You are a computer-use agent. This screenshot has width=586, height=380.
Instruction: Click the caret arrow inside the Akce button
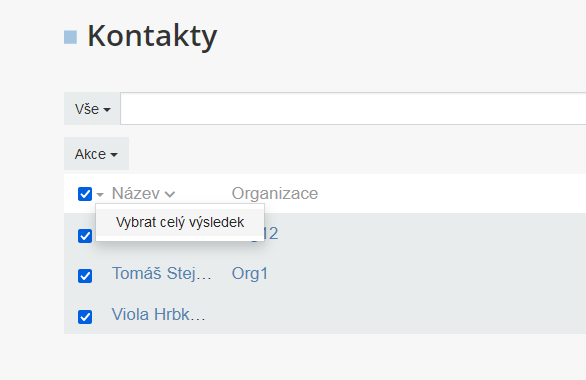[x=114, y=155]
